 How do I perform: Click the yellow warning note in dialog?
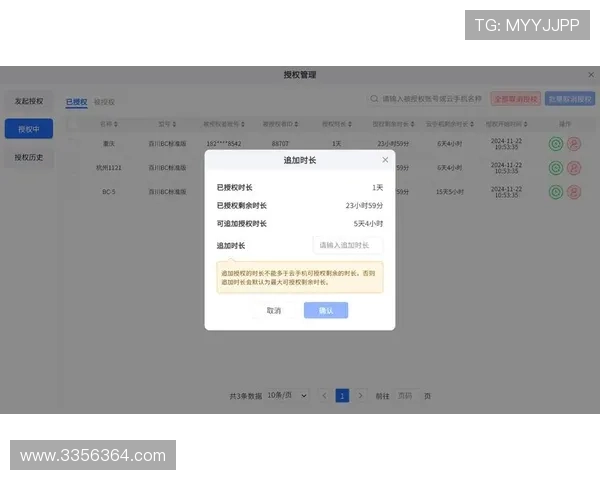coord(300,278)
